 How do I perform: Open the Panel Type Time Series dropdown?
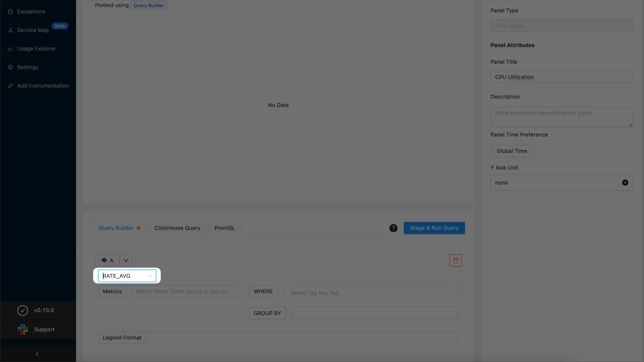(x=562, y=26)
